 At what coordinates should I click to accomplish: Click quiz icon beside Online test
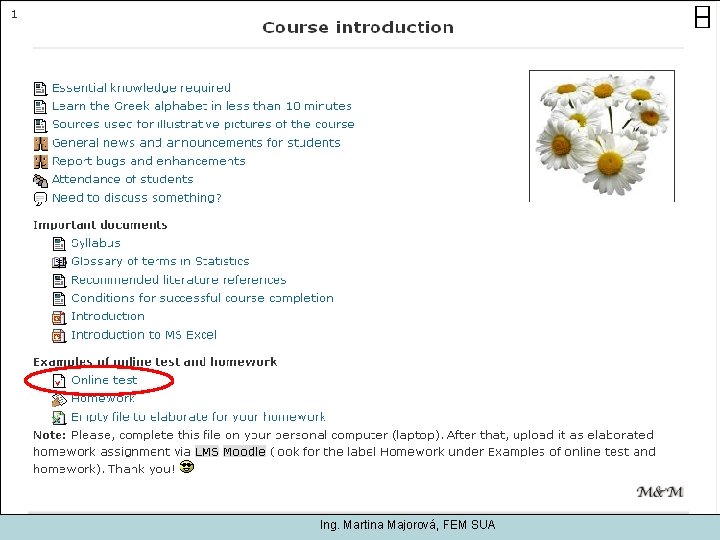[x=59, y=381]
